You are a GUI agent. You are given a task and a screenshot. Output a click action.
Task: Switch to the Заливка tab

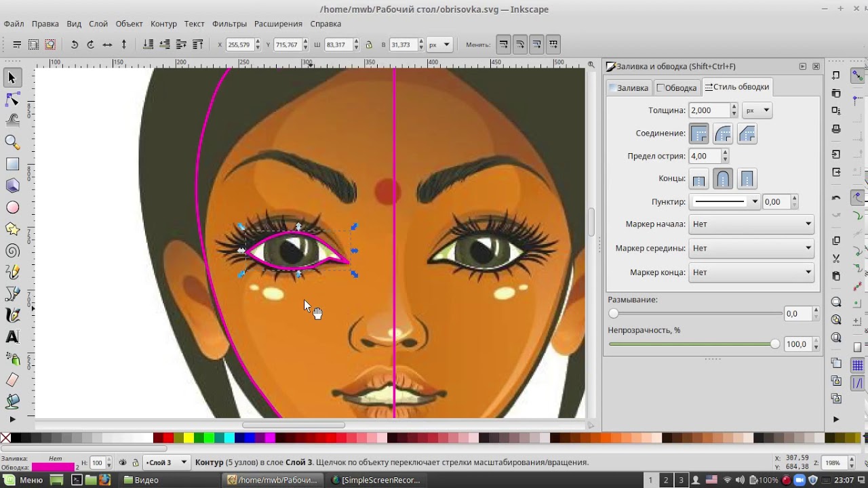[629, 87]
